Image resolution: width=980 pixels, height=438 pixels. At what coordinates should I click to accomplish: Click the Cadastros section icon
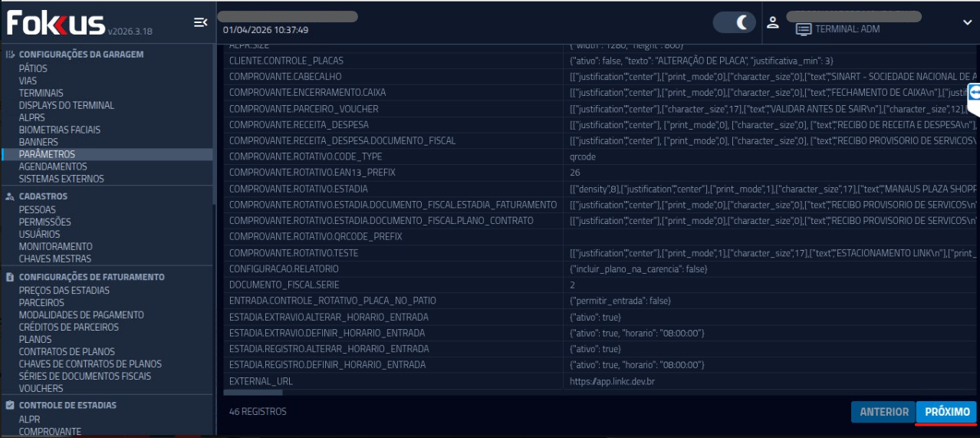[x=10, y=196]
